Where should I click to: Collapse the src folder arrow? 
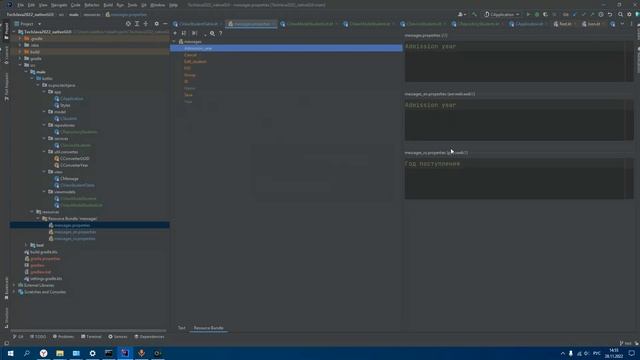[20, 65]
